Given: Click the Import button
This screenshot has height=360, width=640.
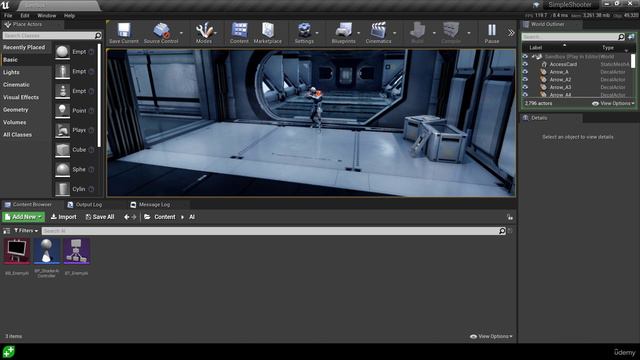Looking at the screenshot, I should [x=64, y=217].
